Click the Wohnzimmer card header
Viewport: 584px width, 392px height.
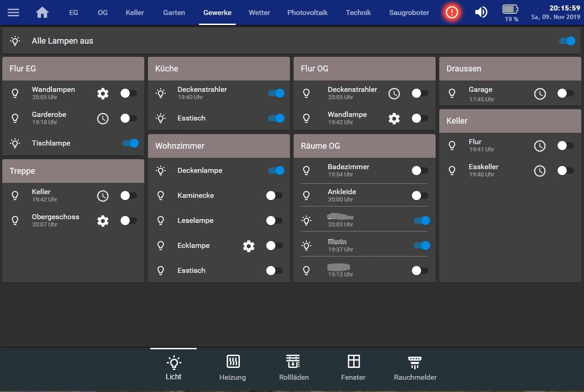(219, 146)
